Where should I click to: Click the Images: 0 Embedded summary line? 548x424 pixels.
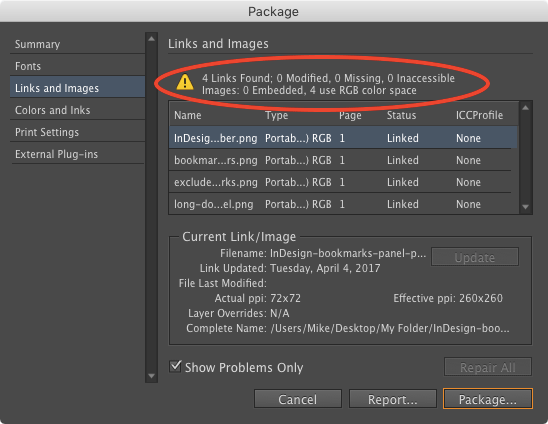click(x=309, y=90)
